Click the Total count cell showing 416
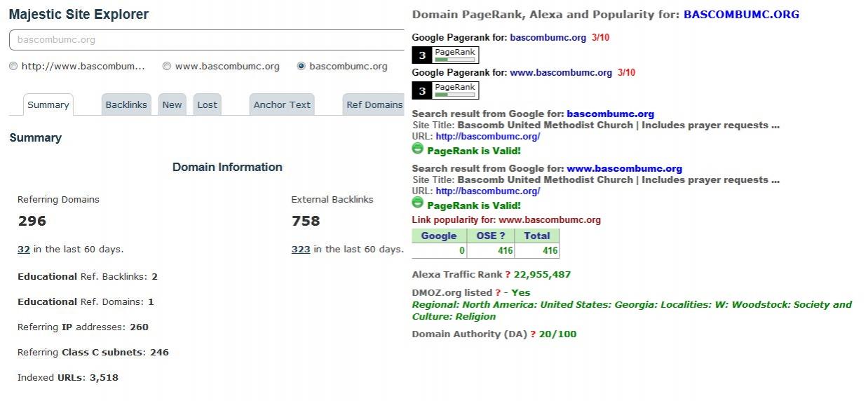This screenshot has height=401, width=868. pyautogui.click(x=537, y=250)
